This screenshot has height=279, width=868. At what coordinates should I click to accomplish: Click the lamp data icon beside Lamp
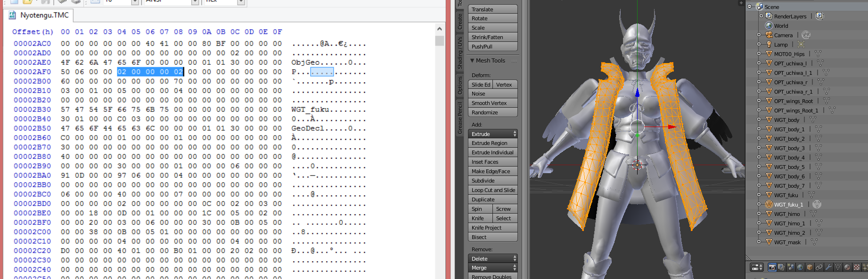(801, 44)
